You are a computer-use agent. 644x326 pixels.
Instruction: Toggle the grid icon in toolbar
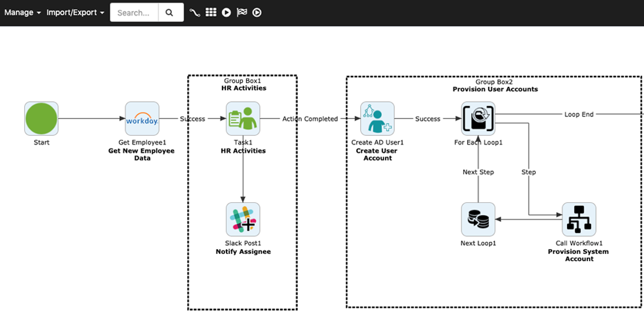pos(211,12)
